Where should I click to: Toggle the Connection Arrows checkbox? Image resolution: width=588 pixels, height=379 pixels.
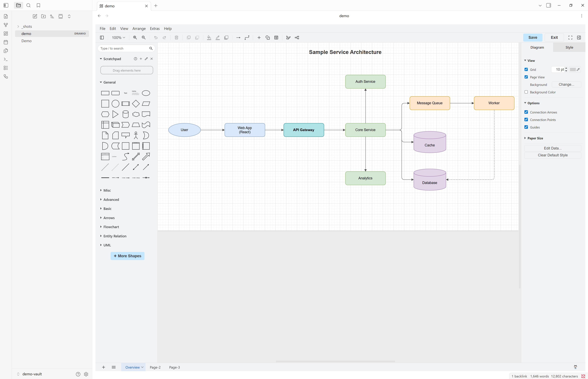click(x=526, y=112)
